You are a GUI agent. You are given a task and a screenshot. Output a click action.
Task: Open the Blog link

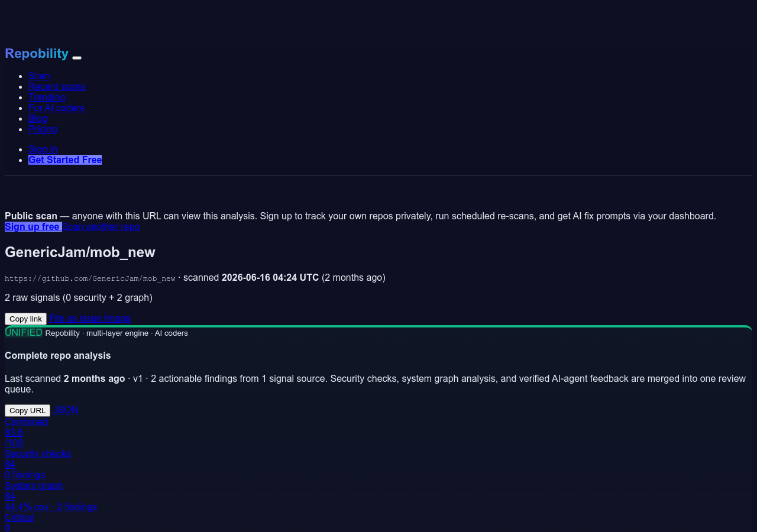tap(38, 118)
